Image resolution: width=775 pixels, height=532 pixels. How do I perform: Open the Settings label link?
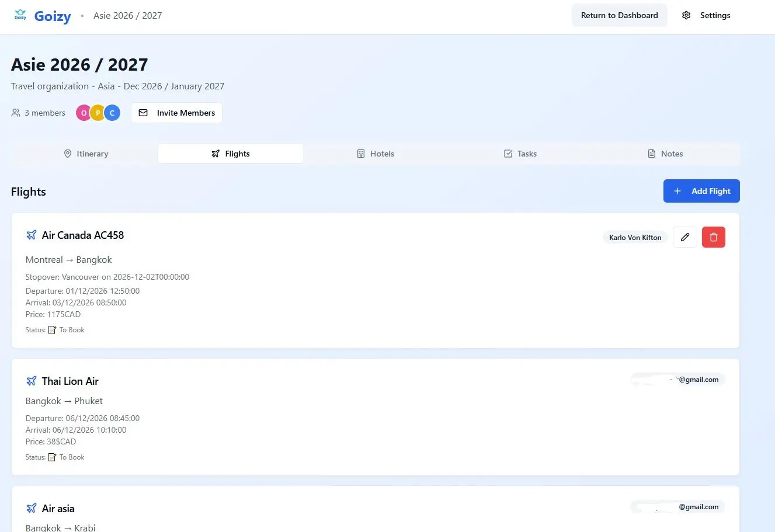(715, 15)
